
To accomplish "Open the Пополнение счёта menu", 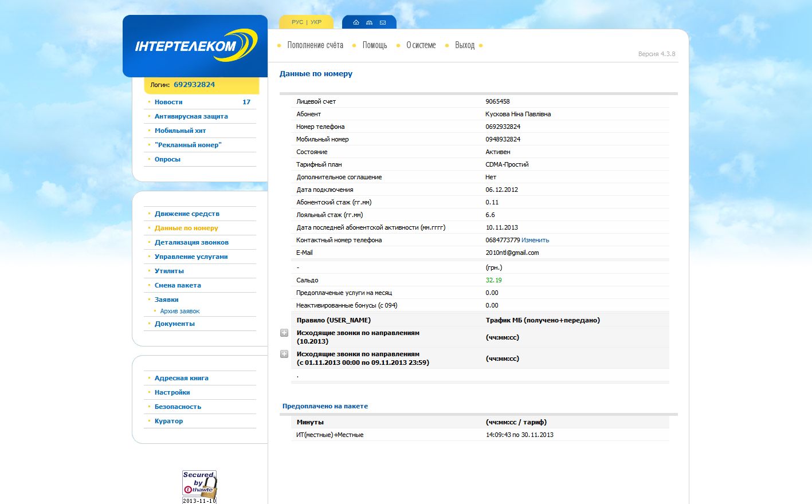I will tap(315, 45).
